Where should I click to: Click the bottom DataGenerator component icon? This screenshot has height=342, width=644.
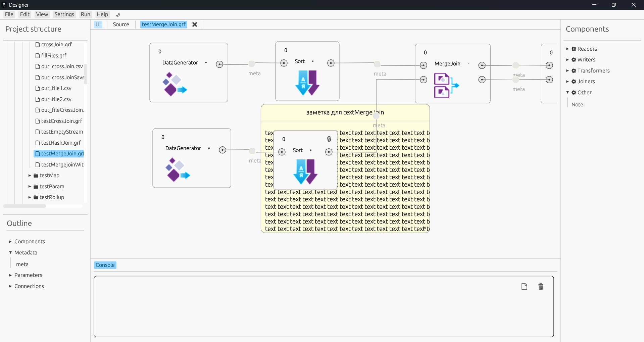pyautogui.click(x=178, y=169)
